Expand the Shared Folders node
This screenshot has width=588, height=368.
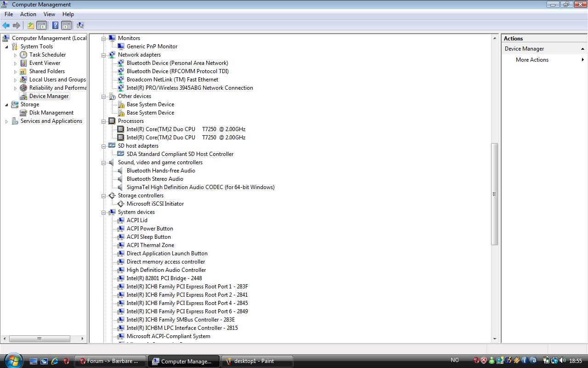coord(15,71)
